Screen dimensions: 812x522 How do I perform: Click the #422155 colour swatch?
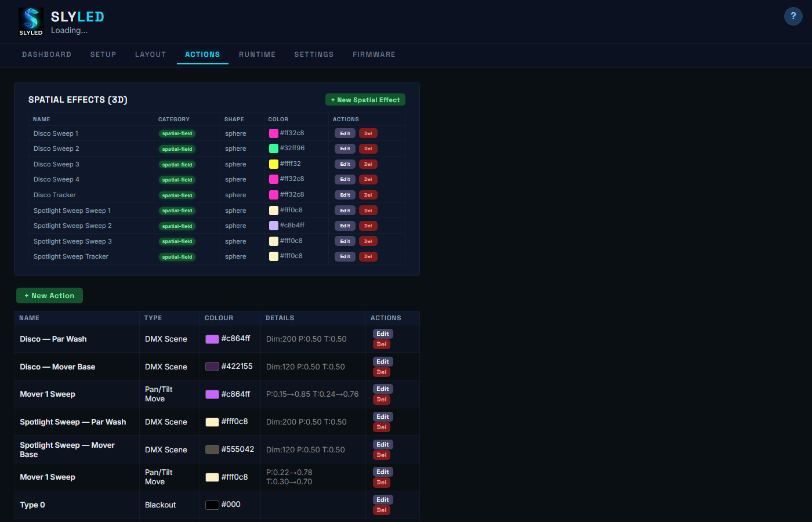tap(212, 367)
